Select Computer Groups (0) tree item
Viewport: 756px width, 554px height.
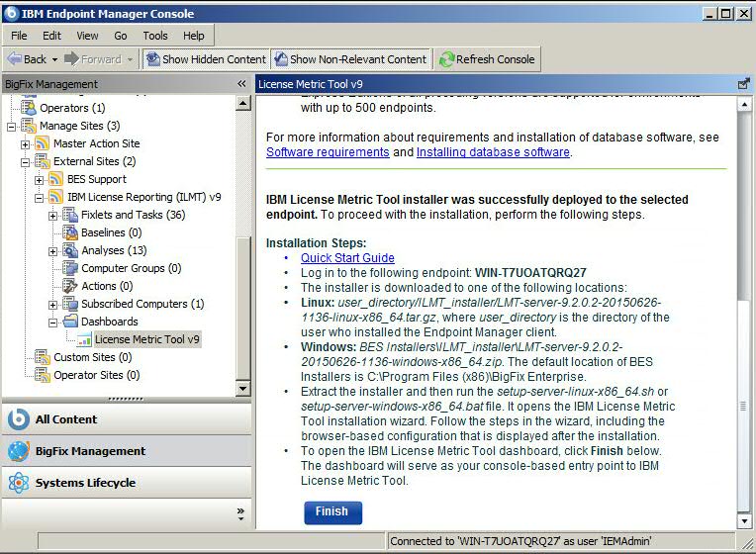132,268
